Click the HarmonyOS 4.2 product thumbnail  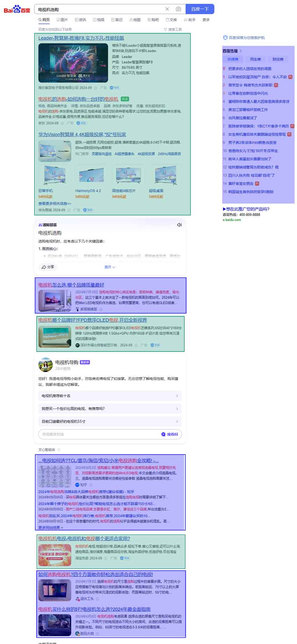(91, 175)
